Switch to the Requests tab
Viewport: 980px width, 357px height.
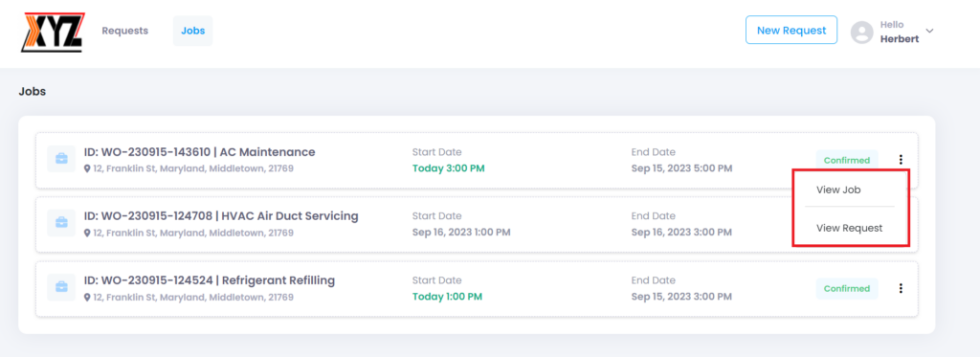(x=125, y=31)
